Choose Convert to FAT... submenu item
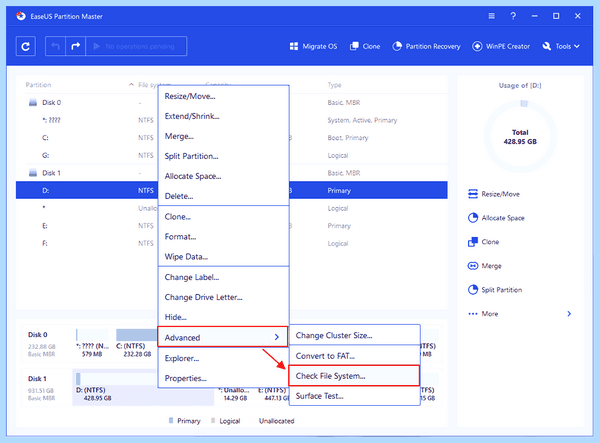 tap(355, 356)
